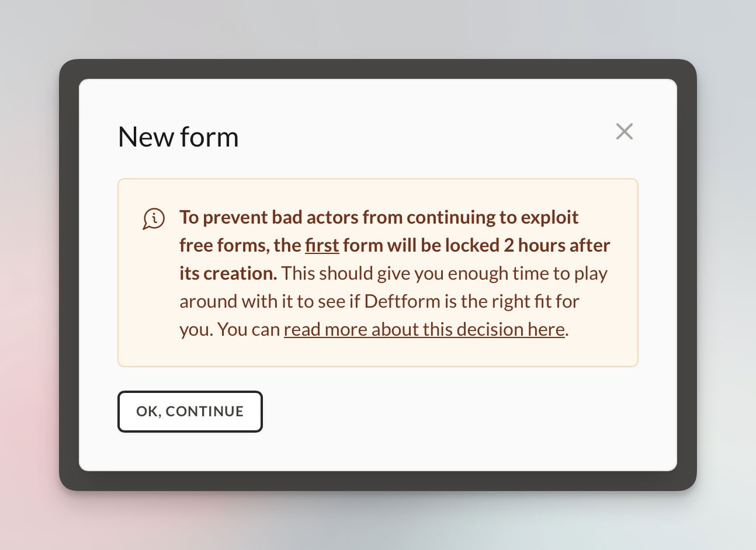Click the New form dialog title
Viewport: 756px width, 550px height.
coord(178,137)
